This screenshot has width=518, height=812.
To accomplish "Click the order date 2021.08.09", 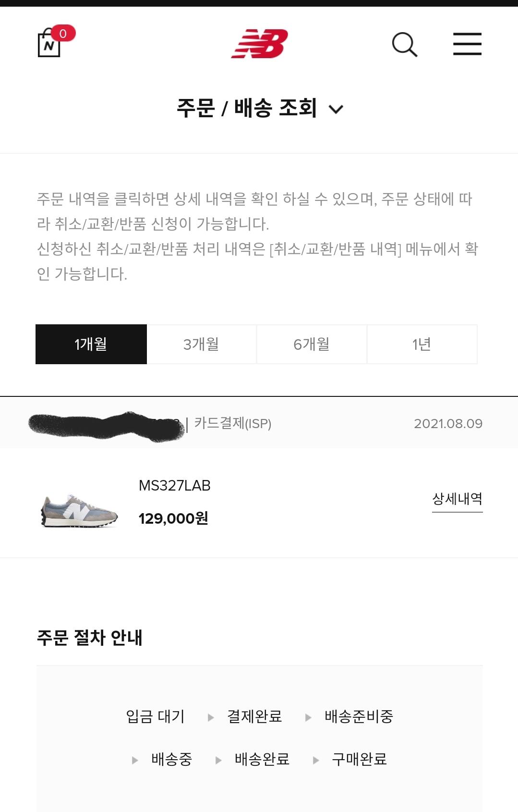I will pyautogui.click(x=448, y=424).
